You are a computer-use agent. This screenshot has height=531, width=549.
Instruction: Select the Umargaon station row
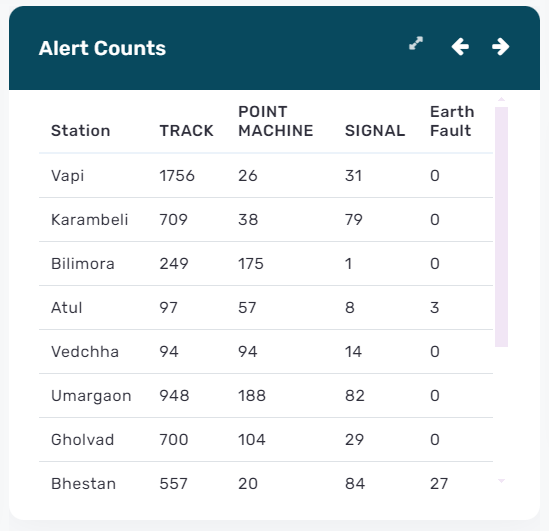266,396
